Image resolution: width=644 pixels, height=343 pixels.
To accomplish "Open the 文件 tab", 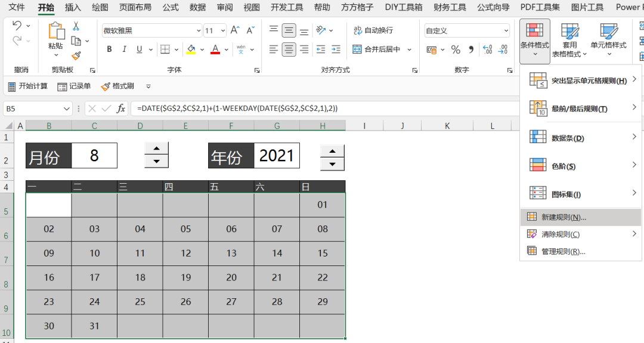I will tap(17, 7).
